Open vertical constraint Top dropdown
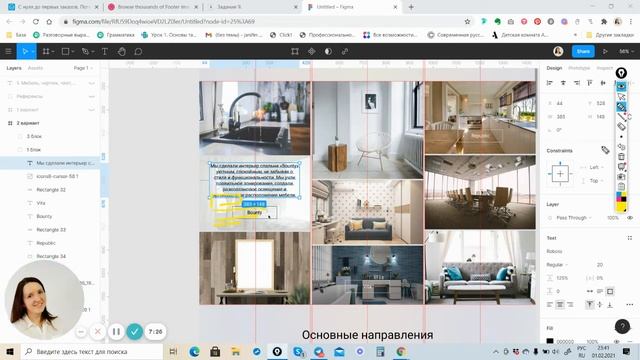Viewport: 640px width, 360px height. (x=596, y=180)
